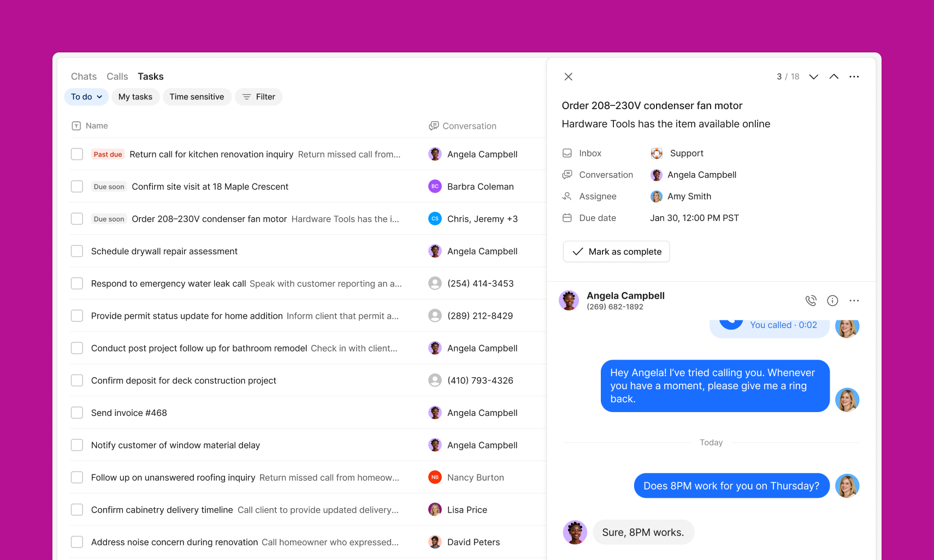Apply the My tasks filter

(x=135, y=97)
